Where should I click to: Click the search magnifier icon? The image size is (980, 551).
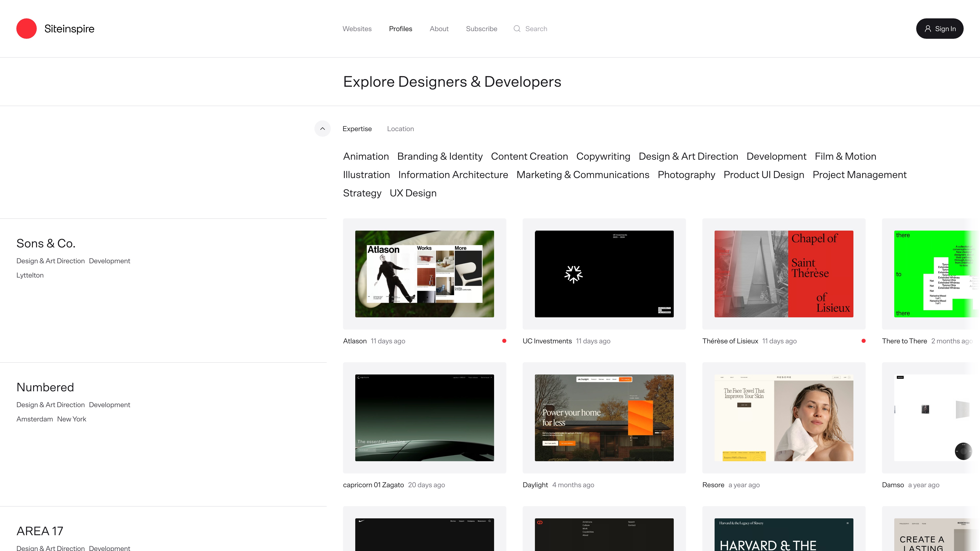pyautogui.click(x=517, y=29)
